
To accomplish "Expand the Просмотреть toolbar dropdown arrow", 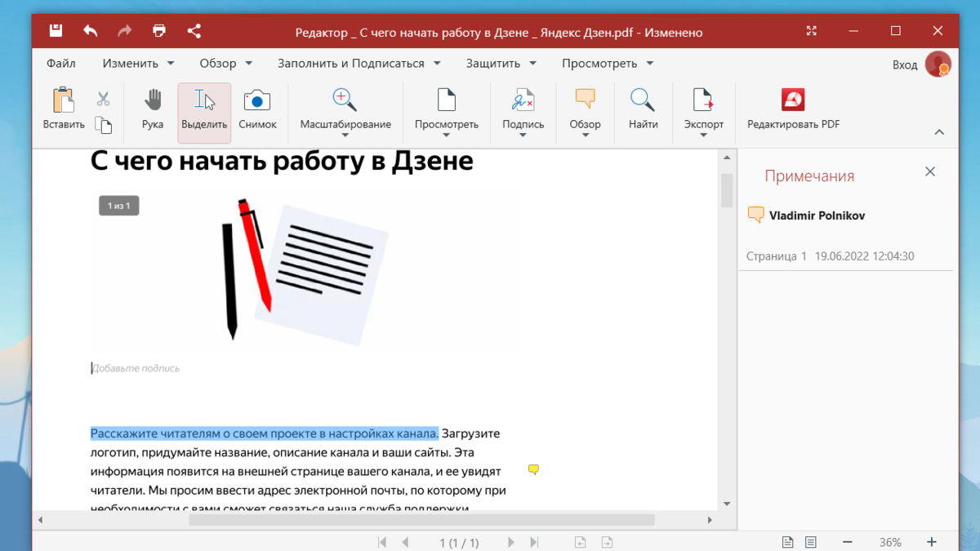I will 447,136.
